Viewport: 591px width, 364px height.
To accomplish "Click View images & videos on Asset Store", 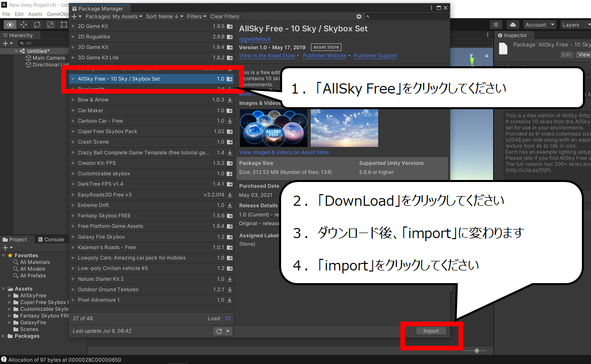I will click(x=284, y=152).
